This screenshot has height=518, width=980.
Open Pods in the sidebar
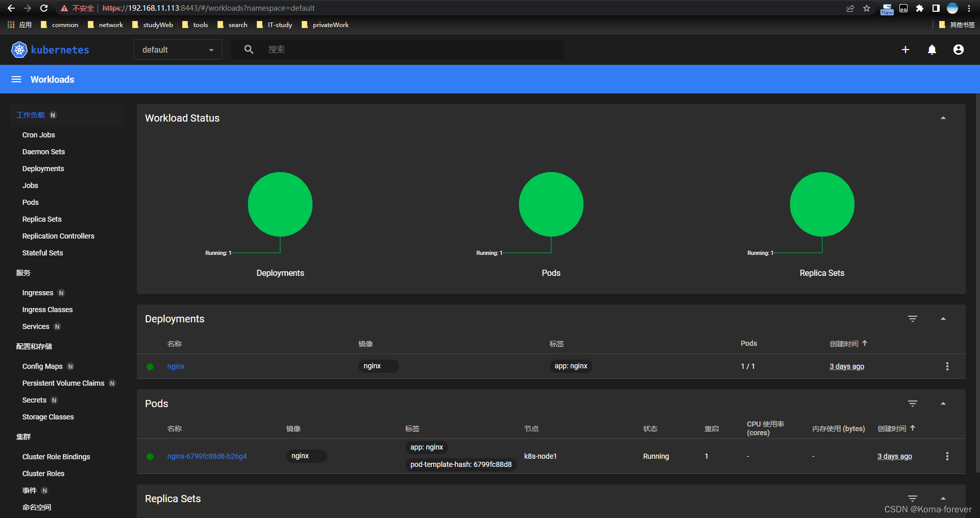[x=31, y=202]
